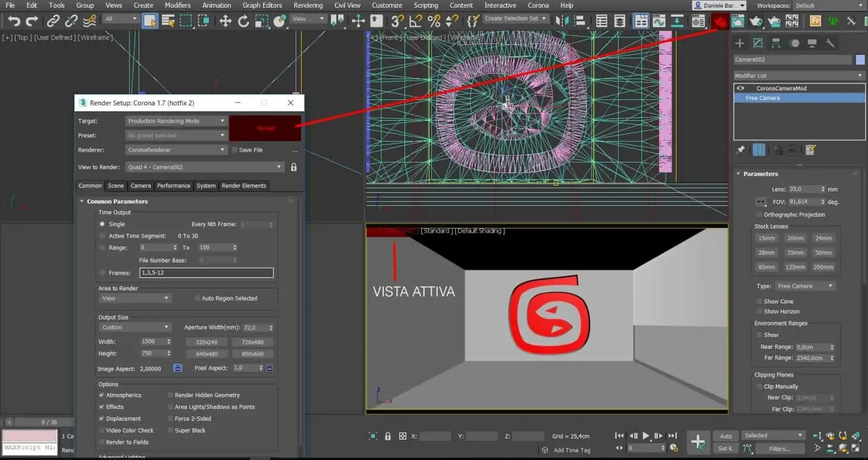The height and width of the screenshot is (460, 868).
Task: Redo action with the curved arrow
Action: (32, 21)
